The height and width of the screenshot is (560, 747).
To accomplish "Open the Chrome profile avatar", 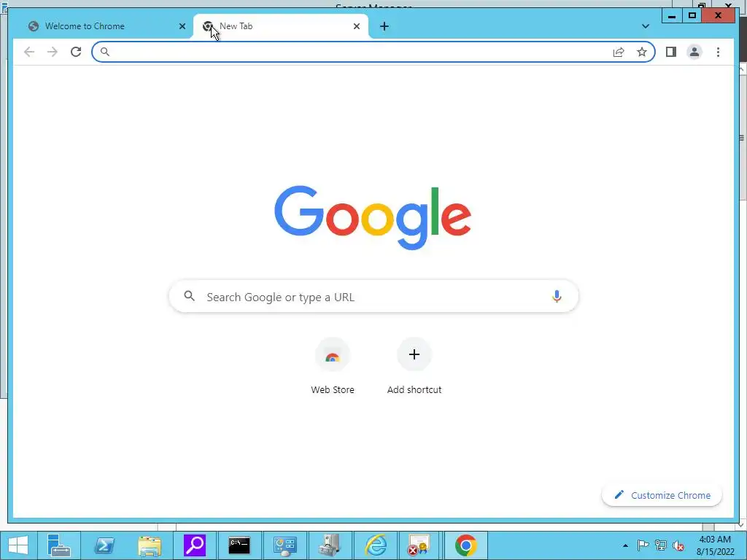I will [694, 52].
